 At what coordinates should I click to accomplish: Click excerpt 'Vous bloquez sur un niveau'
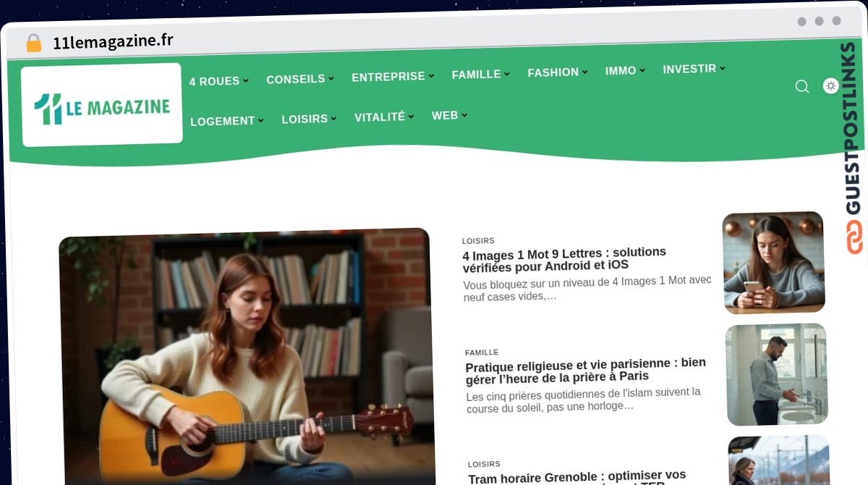pos(587,288)
